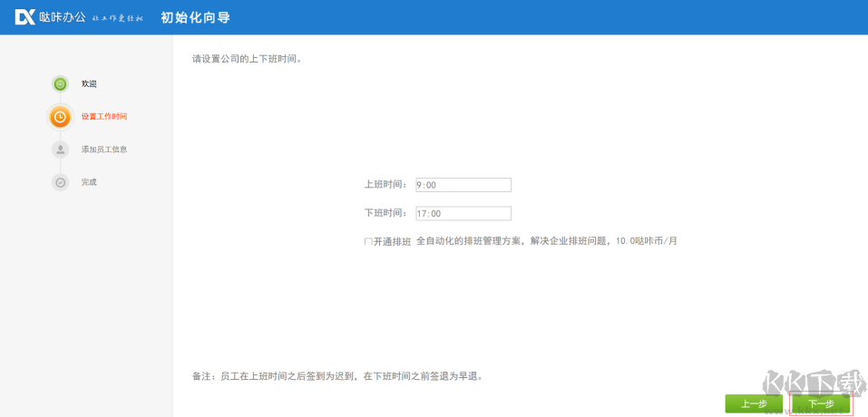This screenshot has height=417, width=868.
Task: Click the grey person 添加员工信息 icon
Action: (61, 150)
